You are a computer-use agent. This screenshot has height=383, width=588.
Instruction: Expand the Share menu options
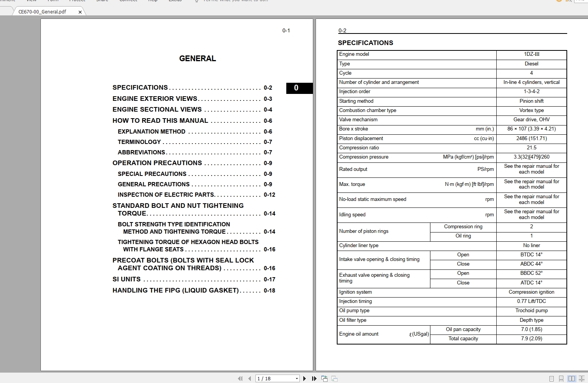click(x=102, y=1)
